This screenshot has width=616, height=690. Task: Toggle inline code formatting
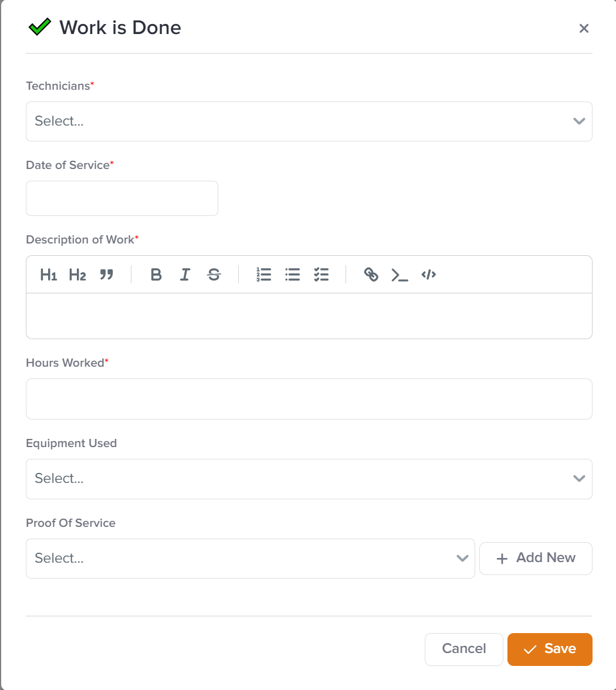[x=429, y=275]
